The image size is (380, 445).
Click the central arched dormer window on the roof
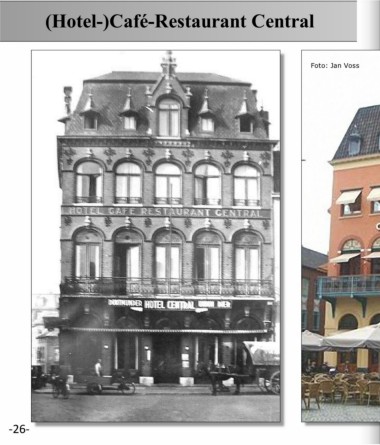(169, 117)
